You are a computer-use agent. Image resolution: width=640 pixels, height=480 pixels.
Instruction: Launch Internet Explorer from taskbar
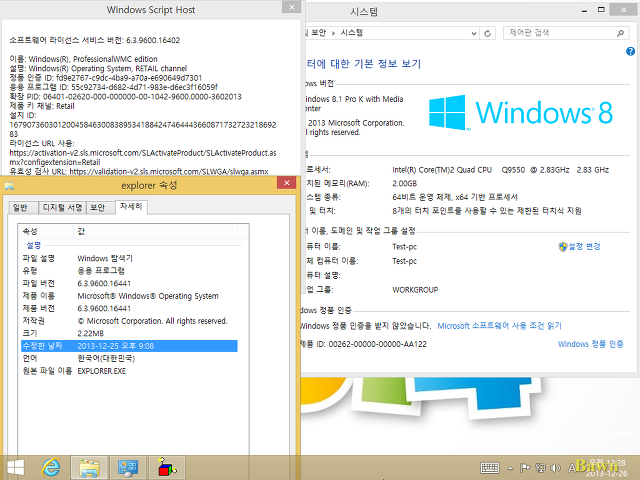[51, 468]
